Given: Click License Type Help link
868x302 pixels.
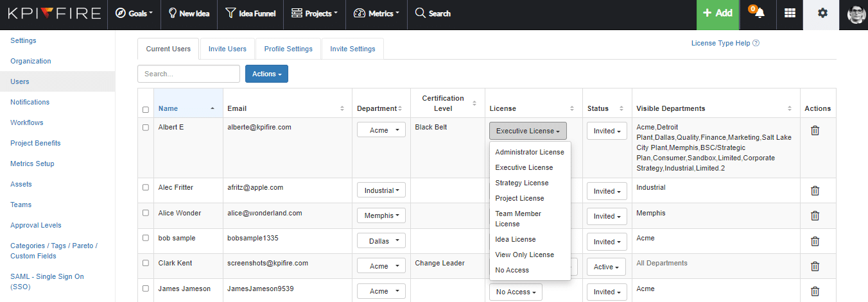Looking at the screenshot, I should pos(725,44).
